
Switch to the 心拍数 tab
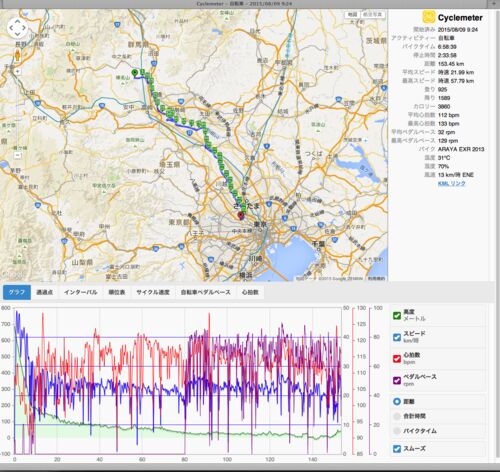coord(250,292)
